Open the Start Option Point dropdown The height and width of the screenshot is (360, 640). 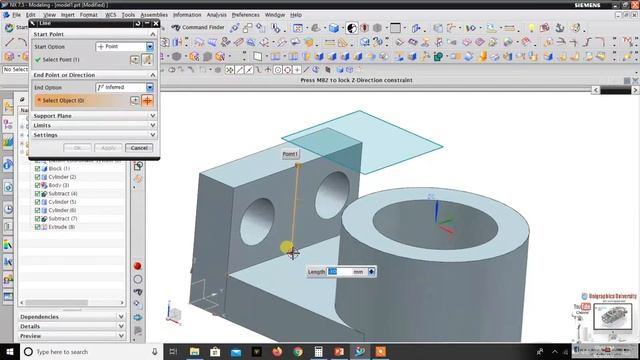150,47
